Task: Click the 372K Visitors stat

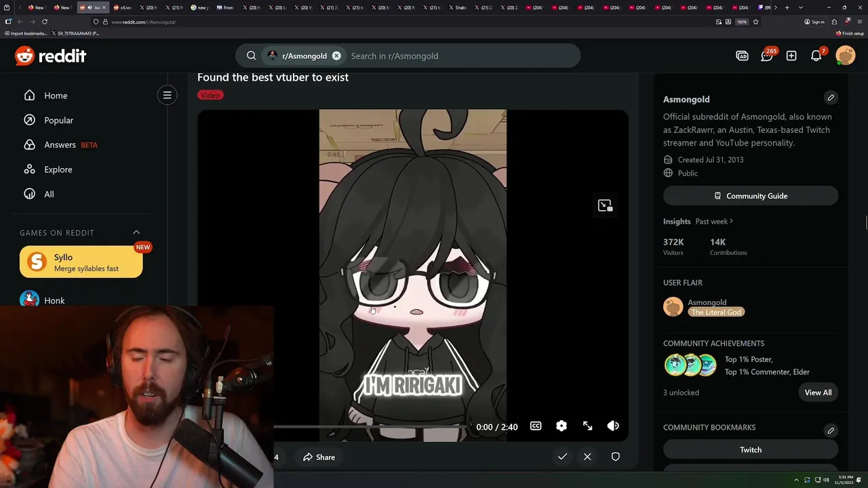Action: [x=673, y=247]
